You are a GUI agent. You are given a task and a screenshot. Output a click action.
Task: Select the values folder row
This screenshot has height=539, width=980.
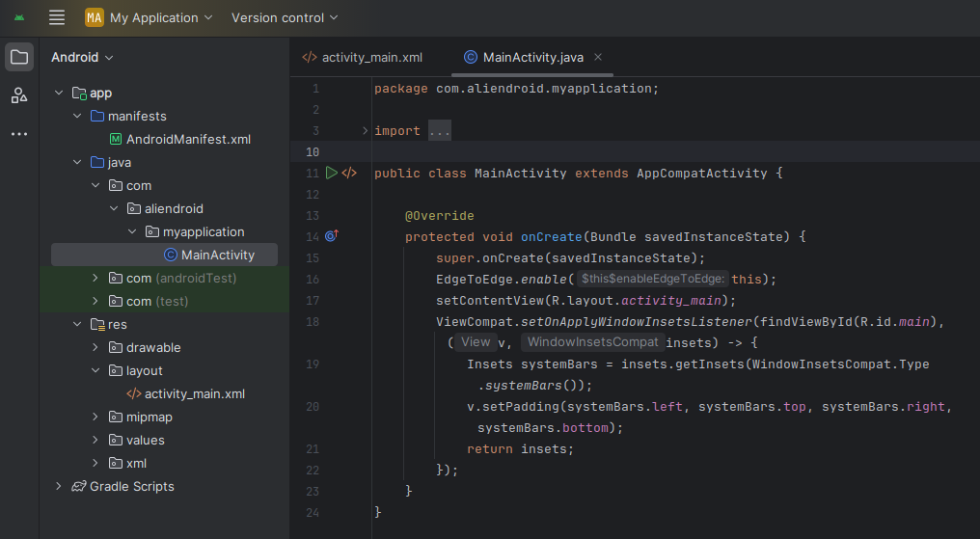(x=164, y=440)
